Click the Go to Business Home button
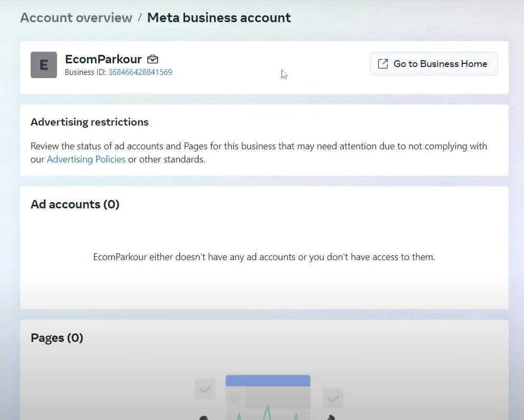The height and width of the screenshot is (420, 524). (x=434, y=63)
